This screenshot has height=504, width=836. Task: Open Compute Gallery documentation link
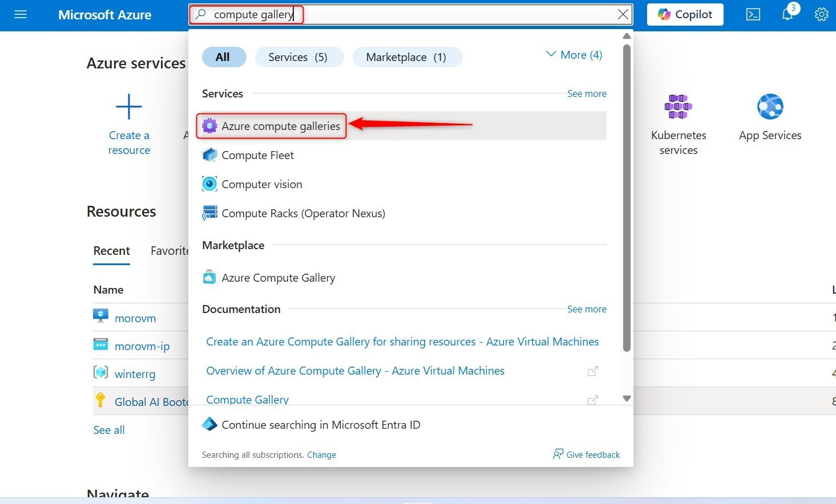247,400
